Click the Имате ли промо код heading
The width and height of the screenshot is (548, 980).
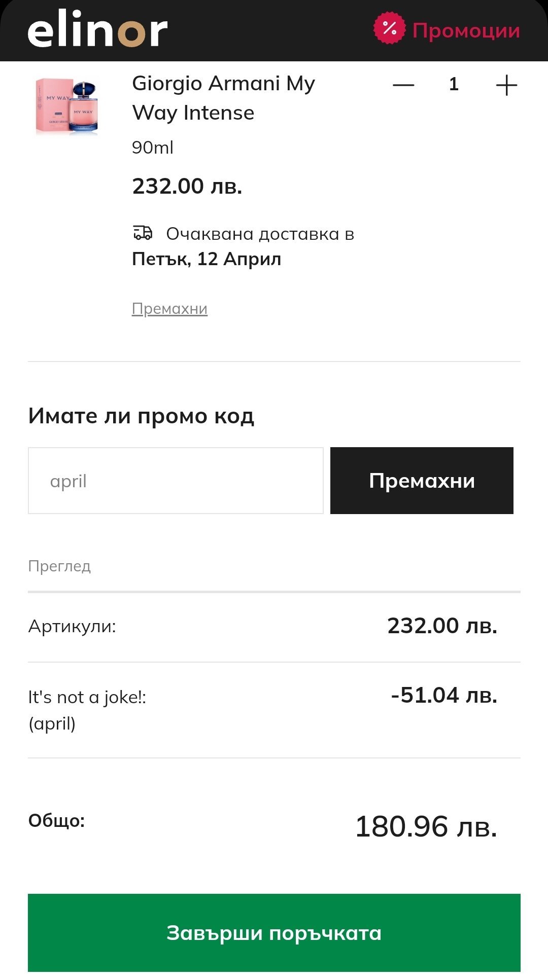click(141, 416)
